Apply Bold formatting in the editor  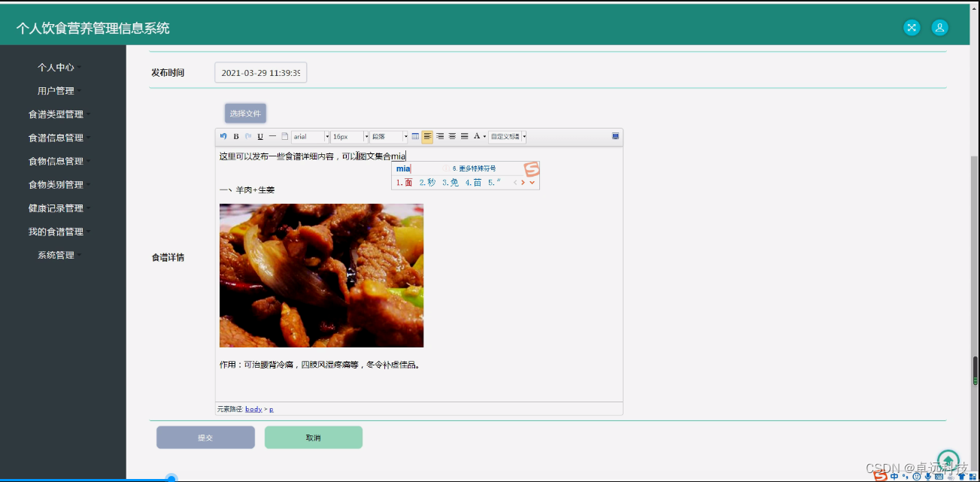pyautogui.click(x=235, y=136)
